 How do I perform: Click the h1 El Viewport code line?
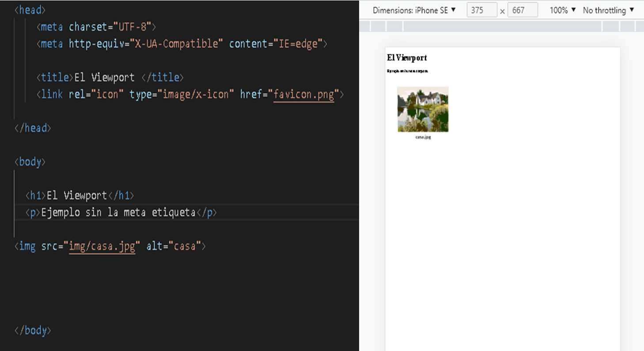pyautogui.click(x=80, y=196)
